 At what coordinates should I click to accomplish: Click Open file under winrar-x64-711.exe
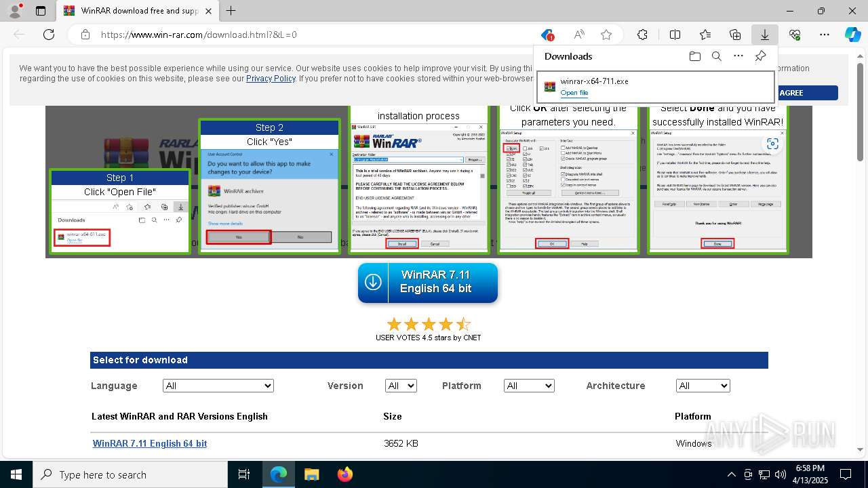pyautogui.click(x=574, y=93)
